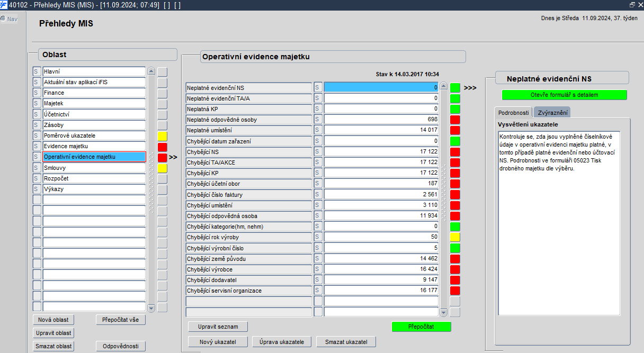Select Majetek in the Oblast list
644x353 pixels.
click(x=94, y=103)
